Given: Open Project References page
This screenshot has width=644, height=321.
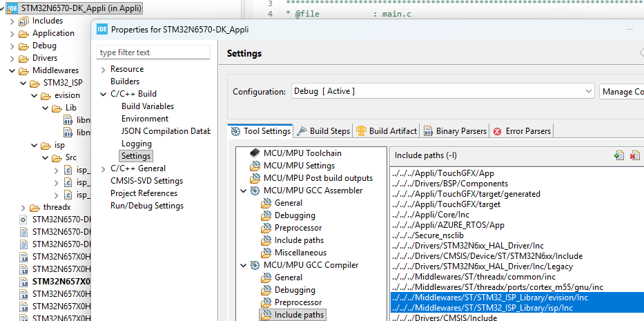Looking at the screenshot, I should [x=144, y=193].
